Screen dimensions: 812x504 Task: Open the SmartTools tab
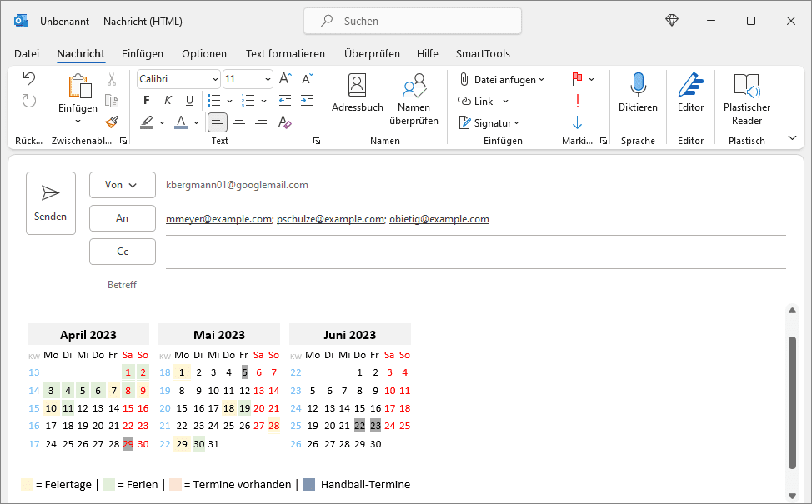point(483,53)
